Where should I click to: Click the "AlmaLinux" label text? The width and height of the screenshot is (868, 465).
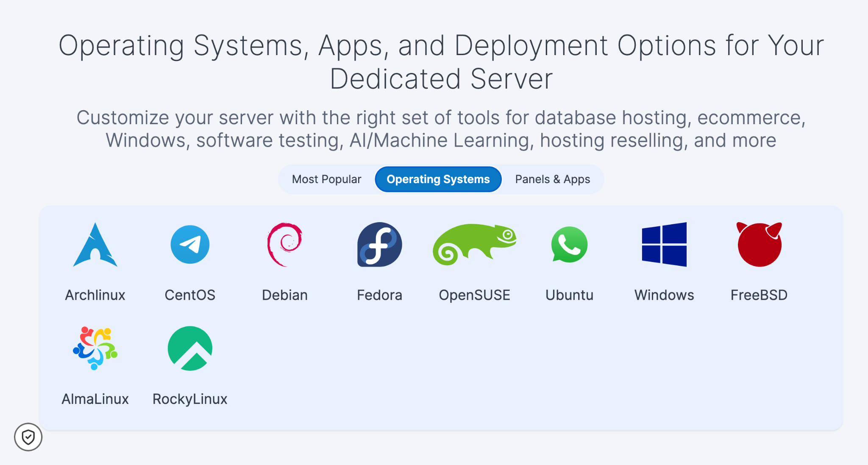pos(95,399)
